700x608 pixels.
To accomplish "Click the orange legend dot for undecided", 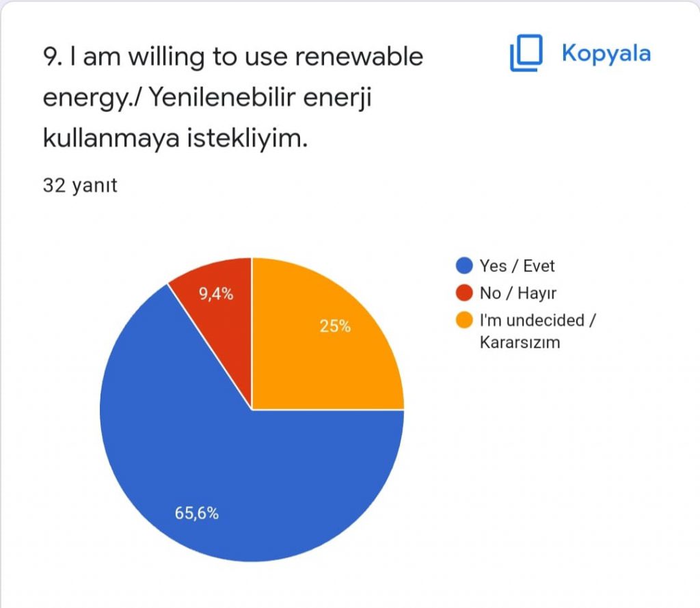I will click(x=465, y=320).
